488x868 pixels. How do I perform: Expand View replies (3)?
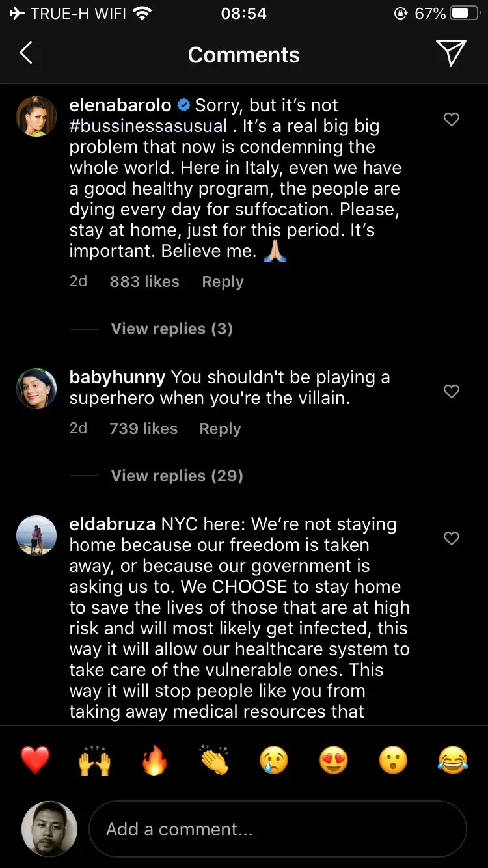171,329
